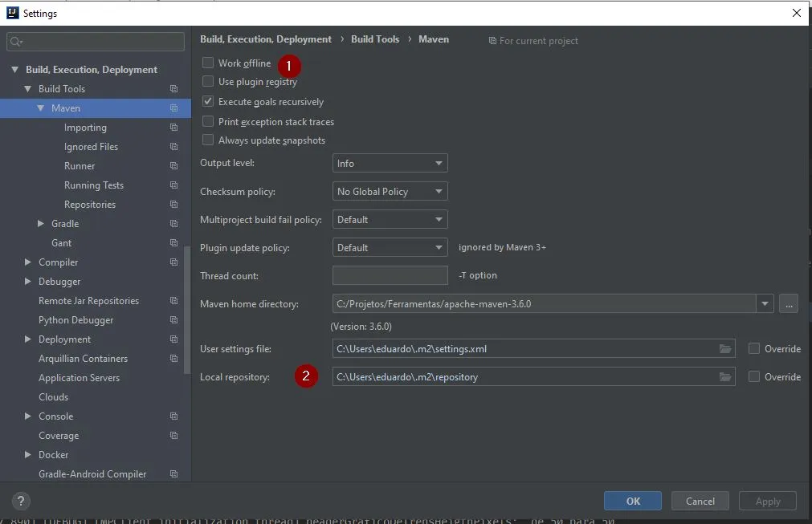The width and height of the screenshot is (812, 524).
Task: Click the project-level icon beside Importing
Action: coord(174,128)
